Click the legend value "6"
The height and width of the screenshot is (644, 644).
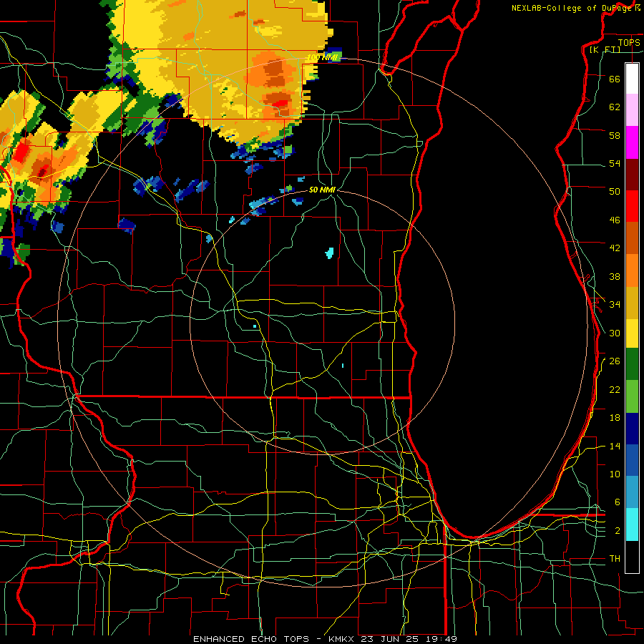tap(618, 502)
